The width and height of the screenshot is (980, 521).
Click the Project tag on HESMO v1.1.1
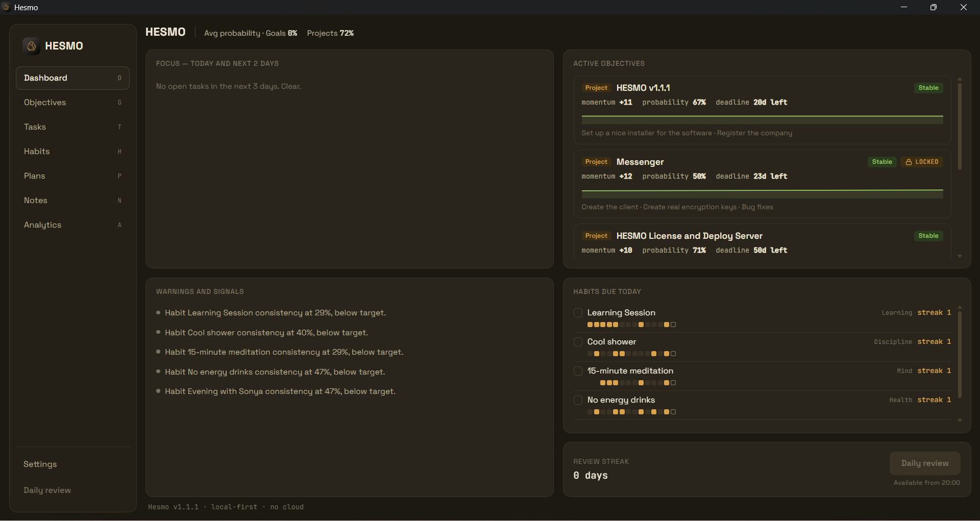(596, 88)
